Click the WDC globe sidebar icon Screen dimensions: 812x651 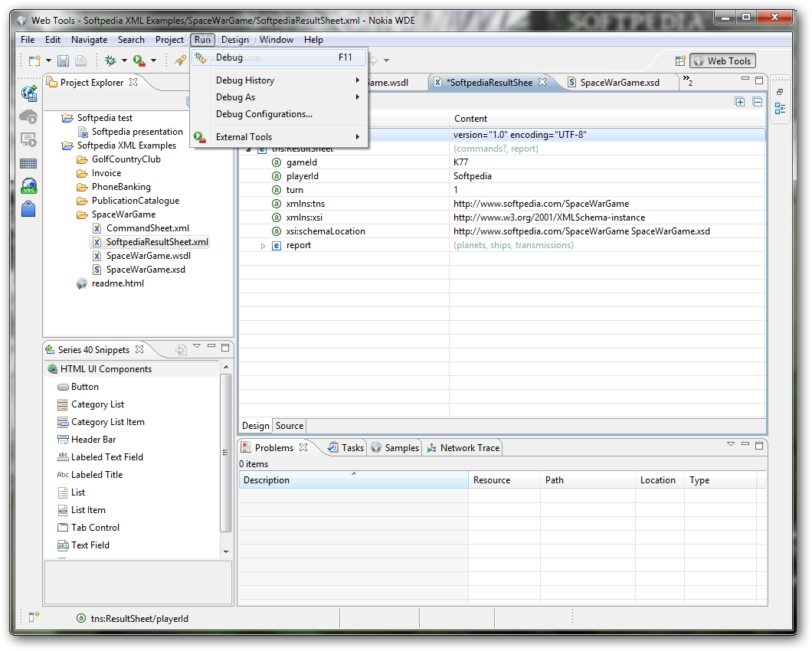click(29, 186)
